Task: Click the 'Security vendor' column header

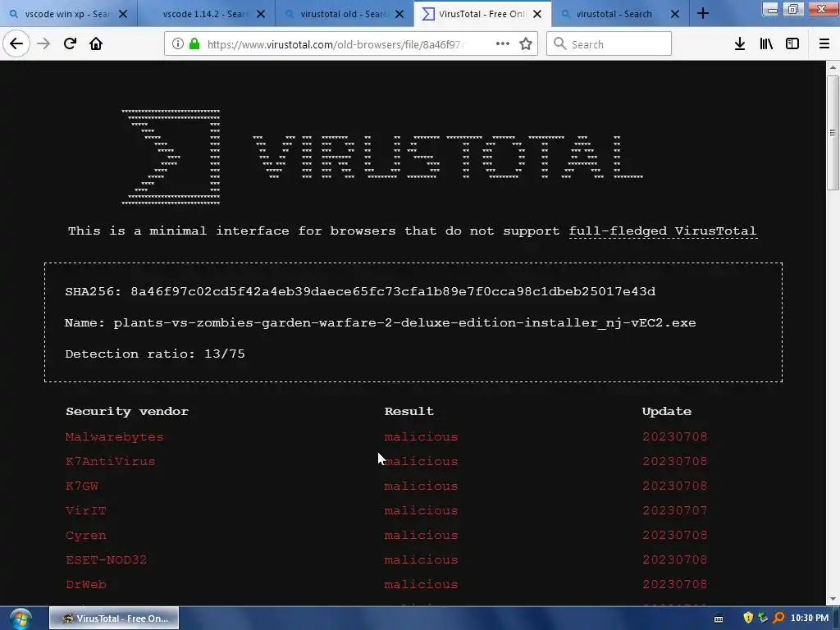Action: (x=127, y=412)
